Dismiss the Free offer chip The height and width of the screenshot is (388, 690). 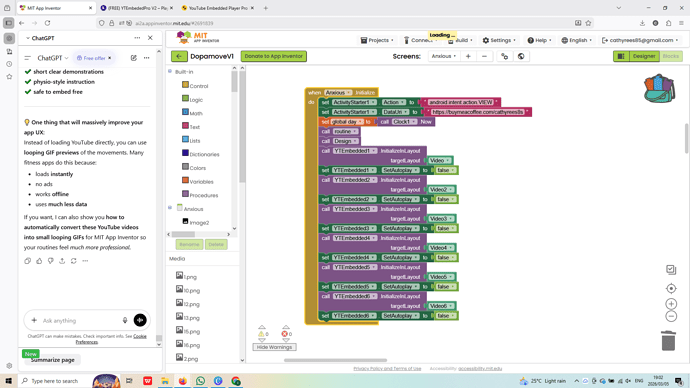click(110, 58)
